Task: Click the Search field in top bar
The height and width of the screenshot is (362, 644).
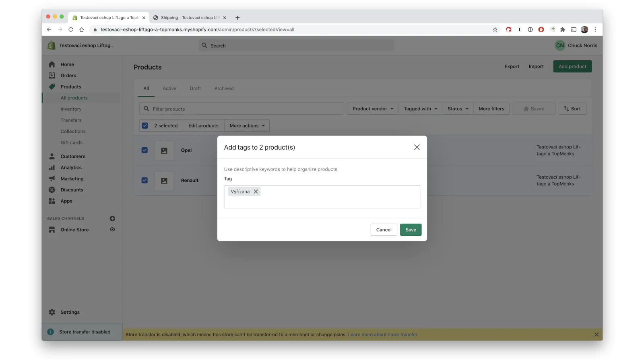Action: [296, 45]
